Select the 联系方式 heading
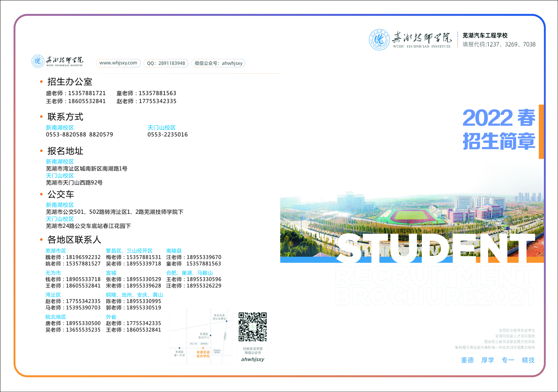 coord(65,117)
